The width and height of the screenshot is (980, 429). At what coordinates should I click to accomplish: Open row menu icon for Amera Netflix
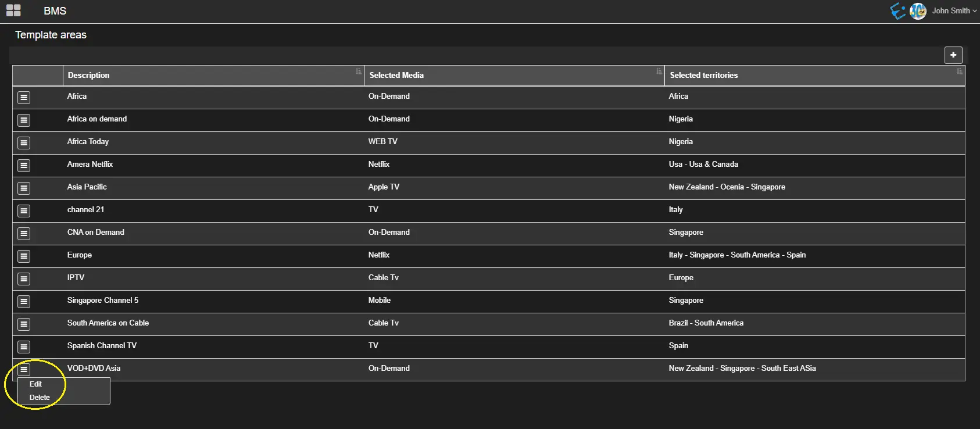(24, 166)
